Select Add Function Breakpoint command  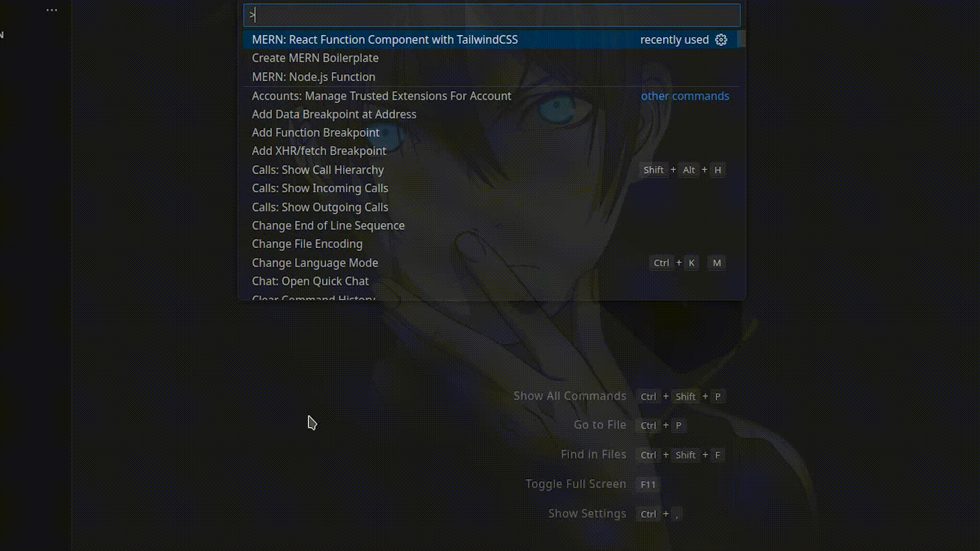tap(315, 133)
